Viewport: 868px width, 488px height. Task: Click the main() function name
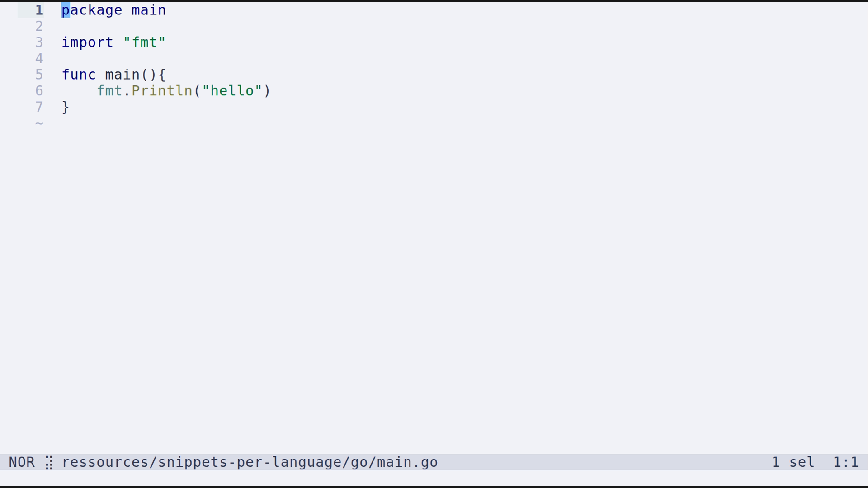click(123, 75)
